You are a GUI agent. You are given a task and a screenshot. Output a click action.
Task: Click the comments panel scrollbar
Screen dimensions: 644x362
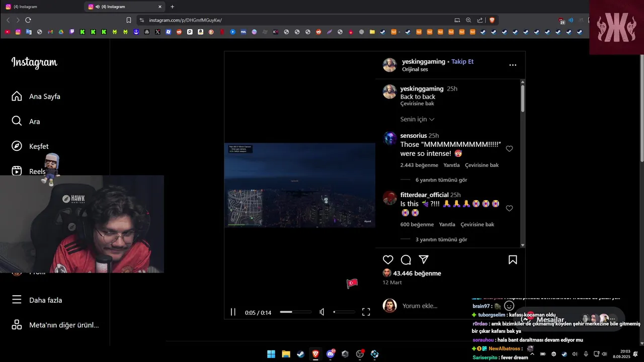click(523, 98)
